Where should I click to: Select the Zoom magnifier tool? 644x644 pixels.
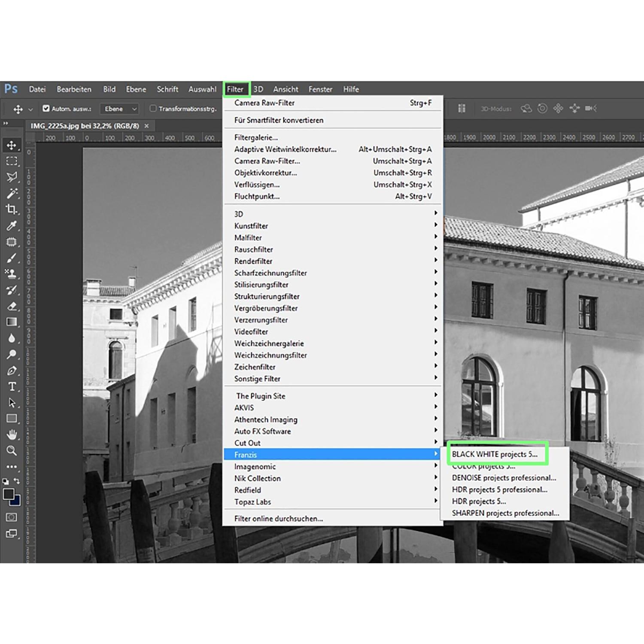[x=12, y=451]
